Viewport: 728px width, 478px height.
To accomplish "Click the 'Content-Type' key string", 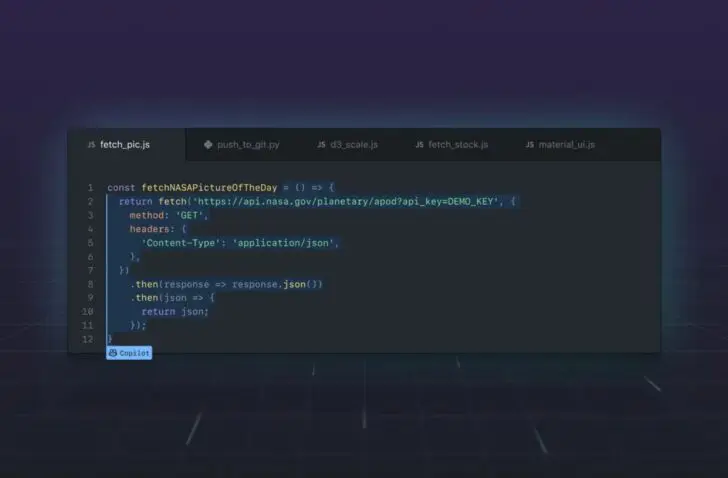I will (x=179, y=243).
